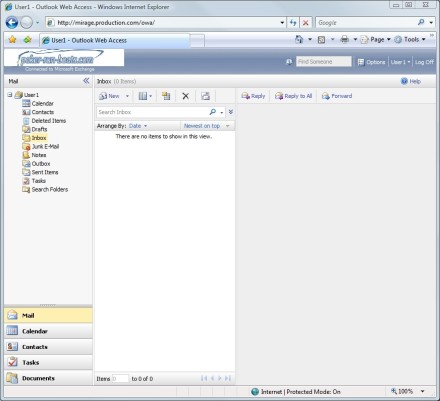This screenshot has height=401, width=440.
Task: Click the Reply button
Action: pos(253,96)
